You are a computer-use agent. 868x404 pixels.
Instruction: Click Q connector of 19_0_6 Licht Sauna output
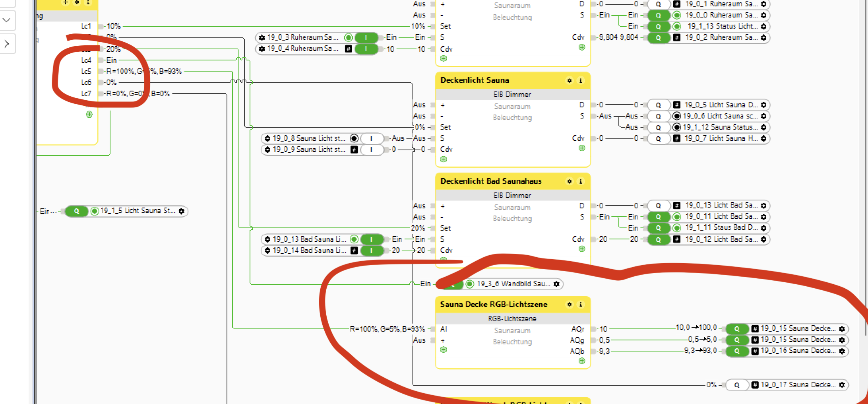[658, 116]
